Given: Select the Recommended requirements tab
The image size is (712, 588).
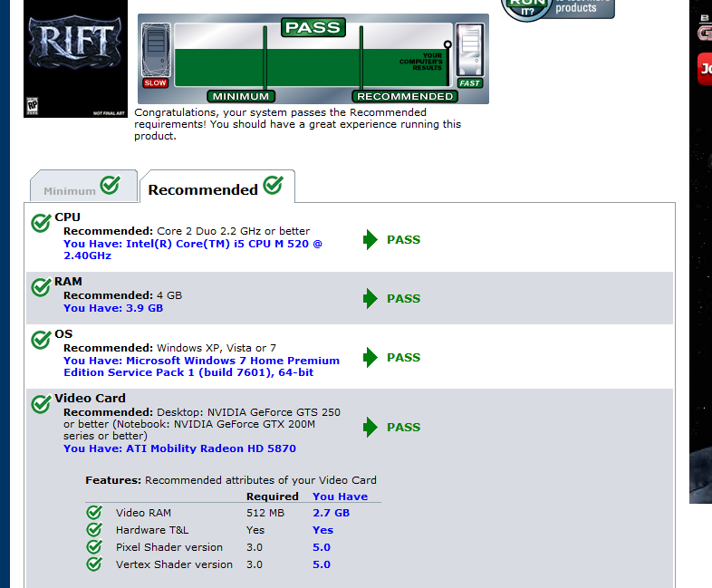Looking at the screenshot, I should [216, 188].
